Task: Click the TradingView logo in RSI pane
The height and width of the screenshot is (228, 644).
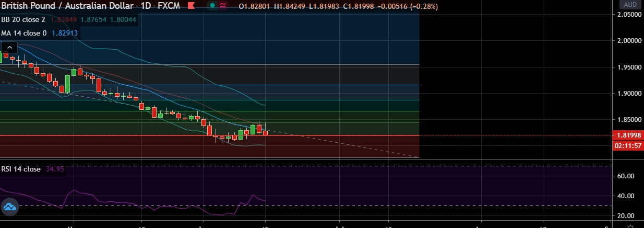Action: point(9,208)
